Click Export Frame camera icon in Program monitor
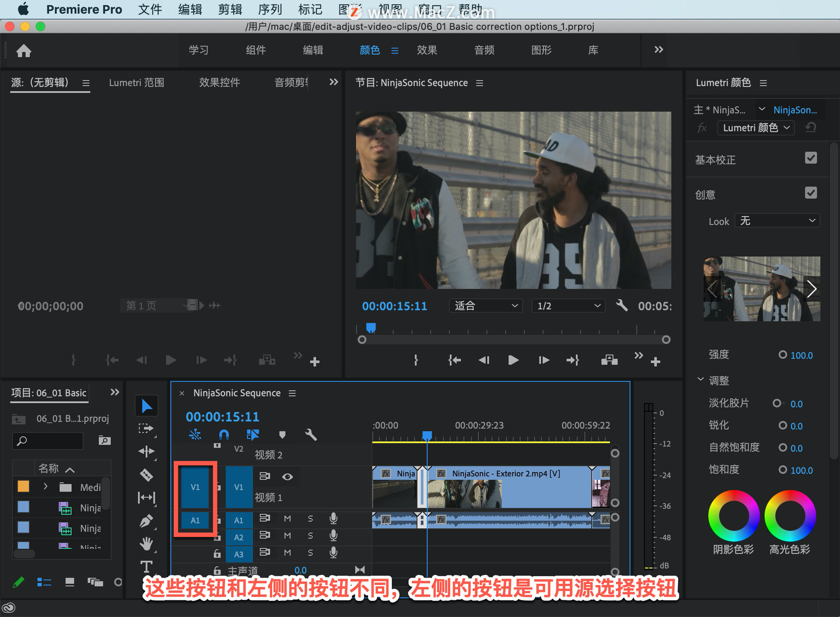 coord(609,360)
